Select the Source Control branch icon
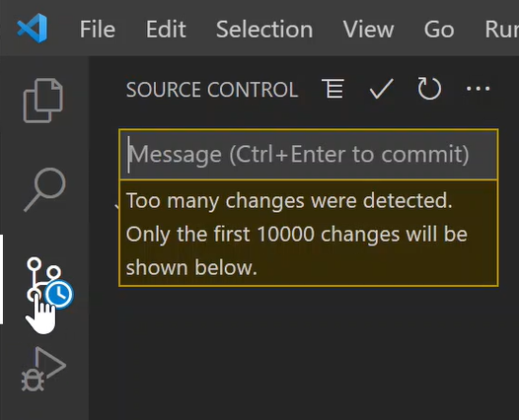 coord(43,279)
